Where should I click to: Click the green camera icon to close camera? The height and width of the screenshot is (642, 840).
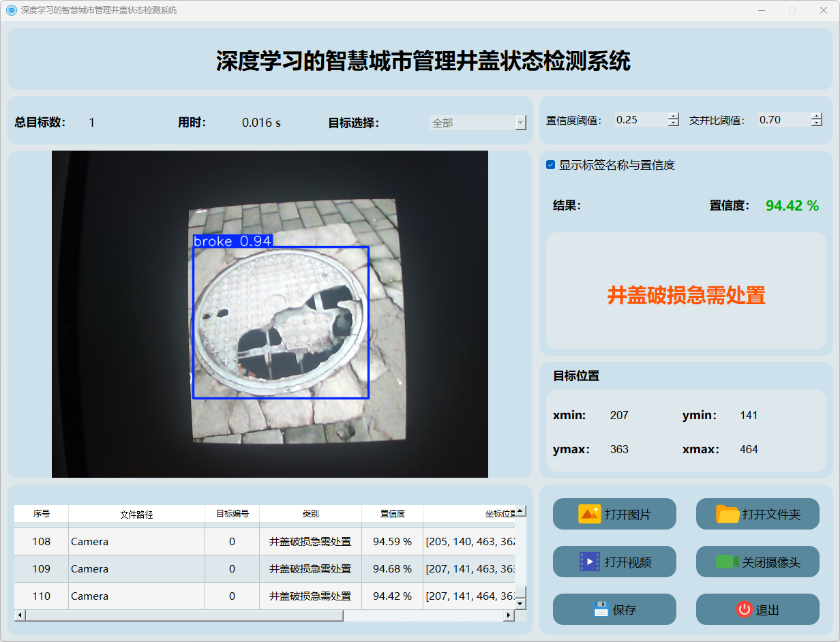(x=727, y=562)
